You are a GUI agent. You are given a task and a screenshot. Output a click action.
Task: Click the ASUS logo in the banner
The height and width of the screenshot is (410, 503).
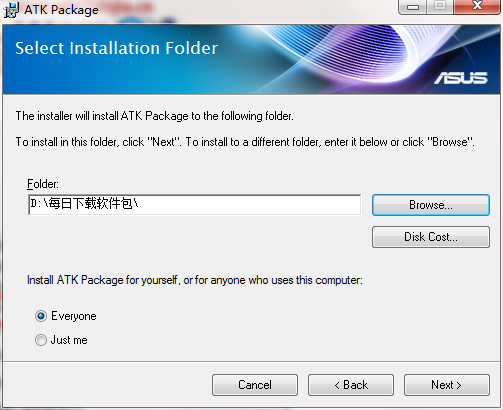pos(461,78)
